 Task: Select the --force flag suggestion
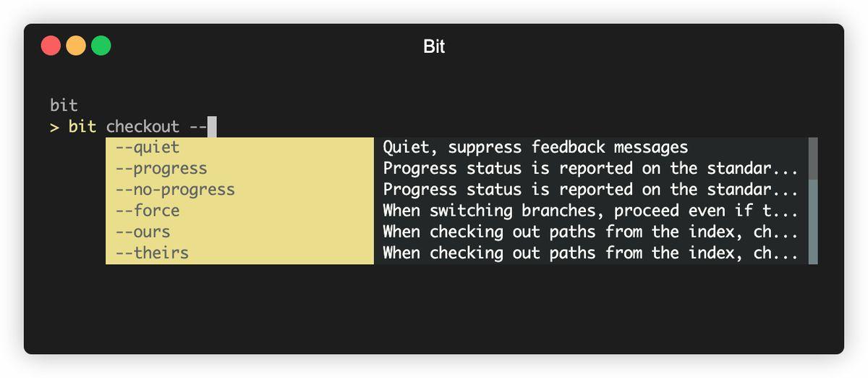coord(147,211)
